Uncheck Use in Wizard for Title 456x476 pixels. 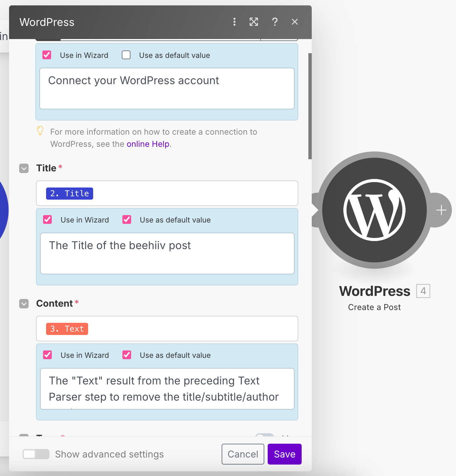click(x=47, y=220)
